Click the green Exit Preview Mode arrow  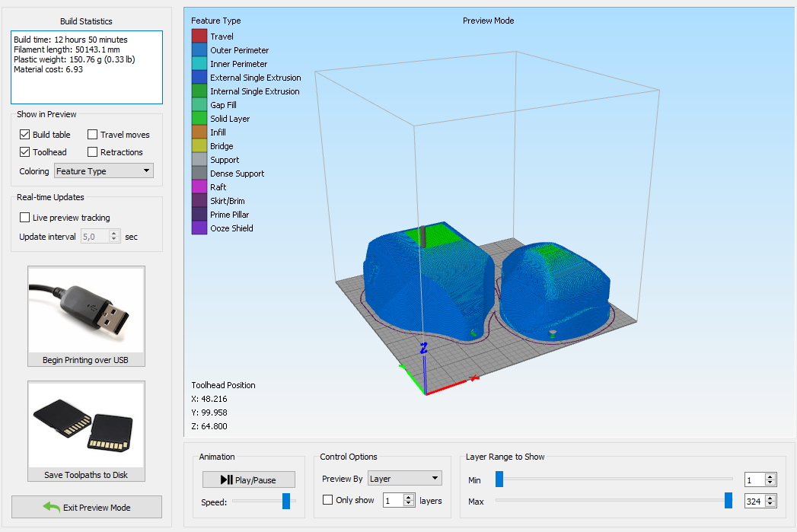click(x=52, y=508)
